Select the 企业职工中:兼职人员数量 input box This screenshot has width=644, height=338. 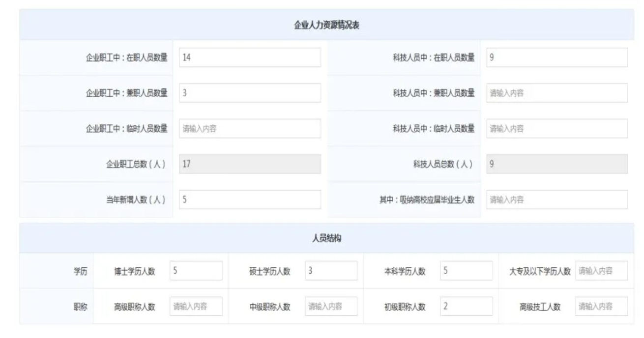[250, 93]
